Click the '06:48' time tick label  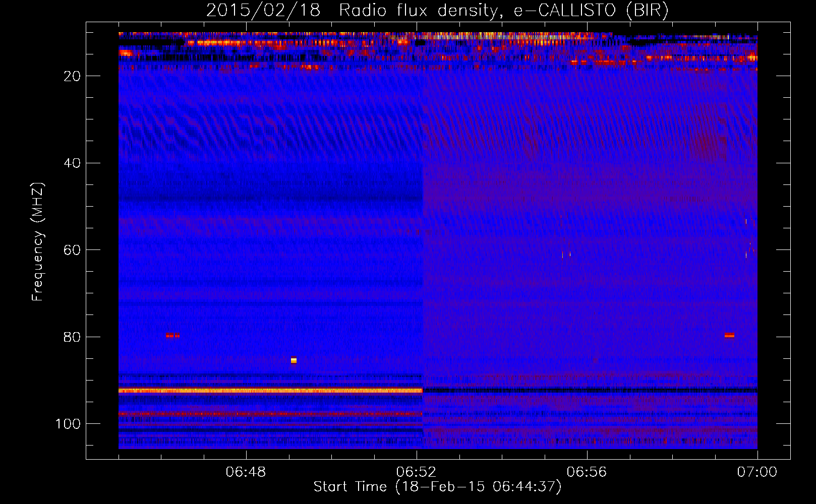point(246,472)
